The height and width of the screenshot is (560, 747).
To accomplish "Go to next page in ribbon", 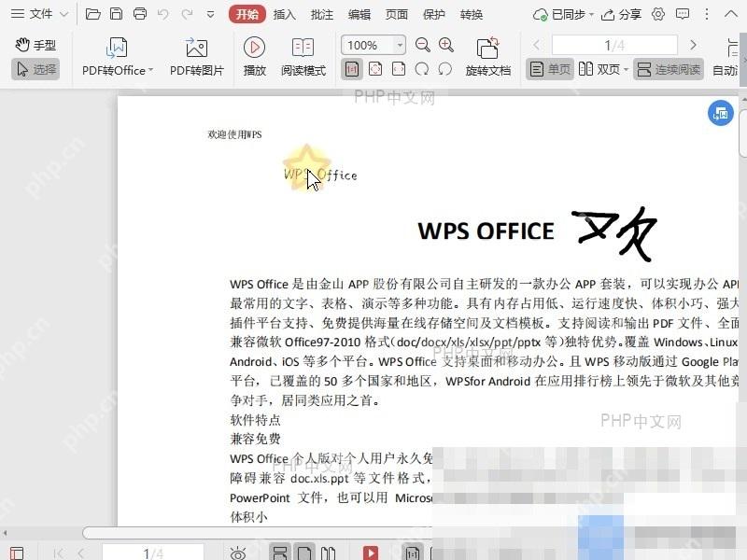I will click(x=693, y=45).
